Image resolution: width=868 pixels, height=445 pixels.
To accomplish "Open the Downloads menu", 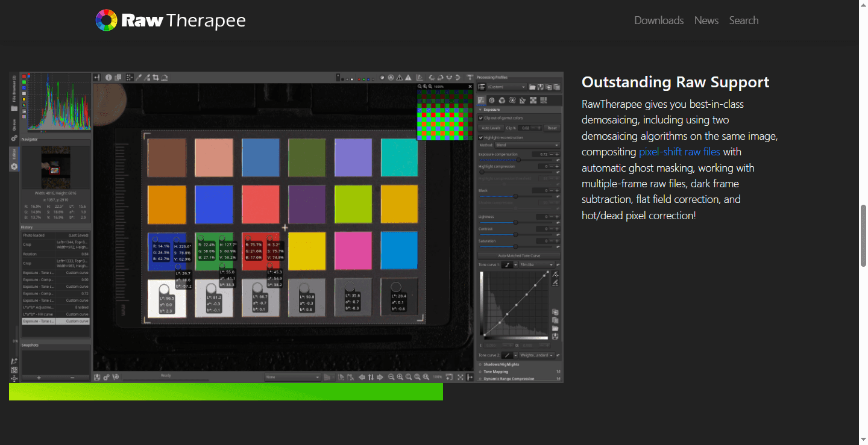I will tap(659, 20).
